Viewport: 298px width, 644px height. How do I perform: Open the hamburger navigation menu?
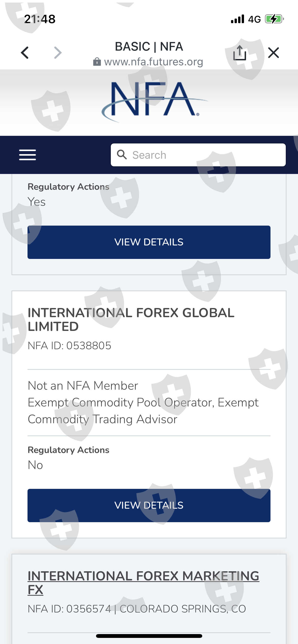tap(28, 155)
